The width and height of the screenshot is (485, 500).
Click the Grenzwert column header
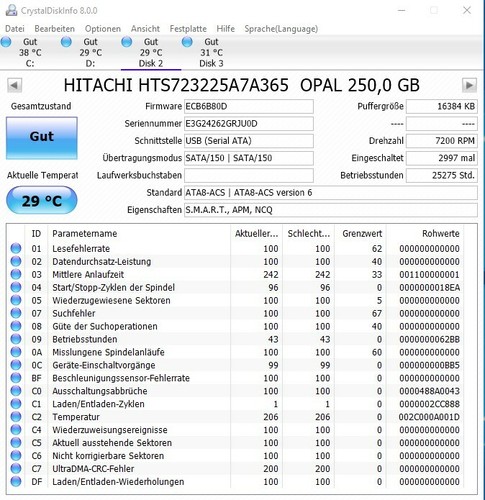[361, 233]
